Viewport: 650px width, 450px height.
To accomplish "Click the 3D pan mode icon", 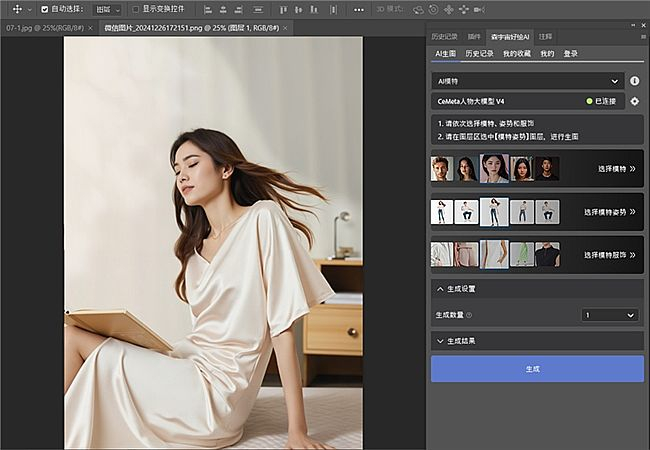I will [x=449, y=9].
